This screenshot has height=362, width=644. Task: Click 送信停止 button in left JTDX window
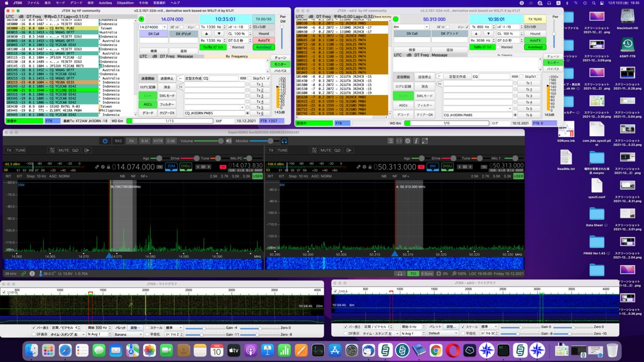(167, 79)
